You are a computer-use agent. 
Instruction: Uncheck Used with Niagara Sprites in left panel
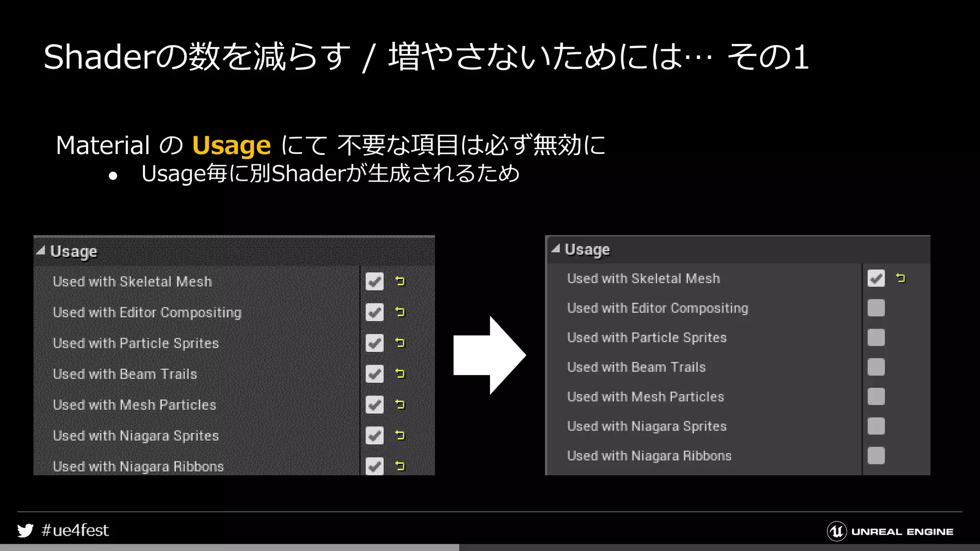coord(375,435)
